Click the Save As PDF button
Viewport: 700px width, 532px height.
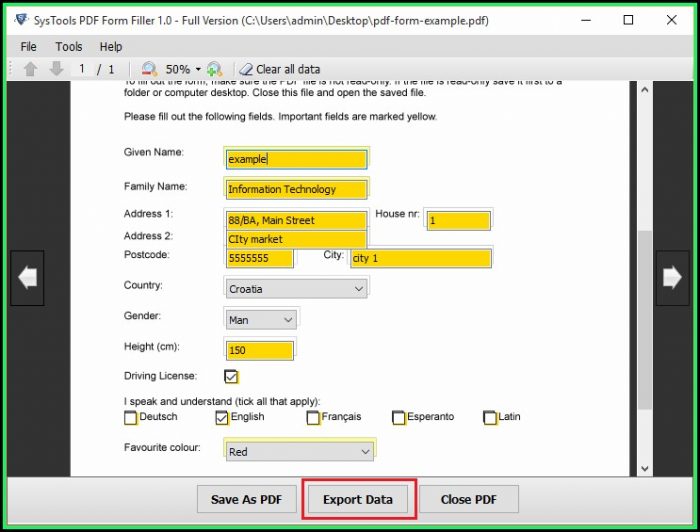pos(246,499)
